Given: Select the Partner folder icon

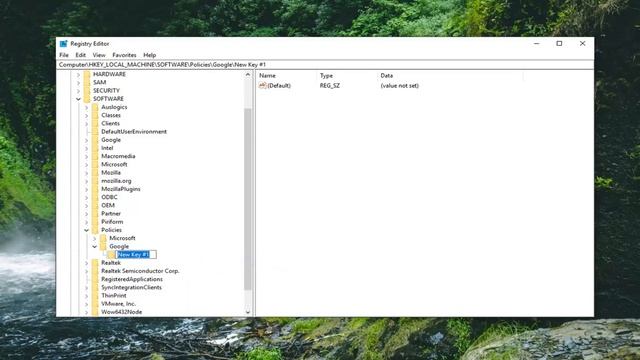Looking at the screenshot, I should click(x=95, y=213).
